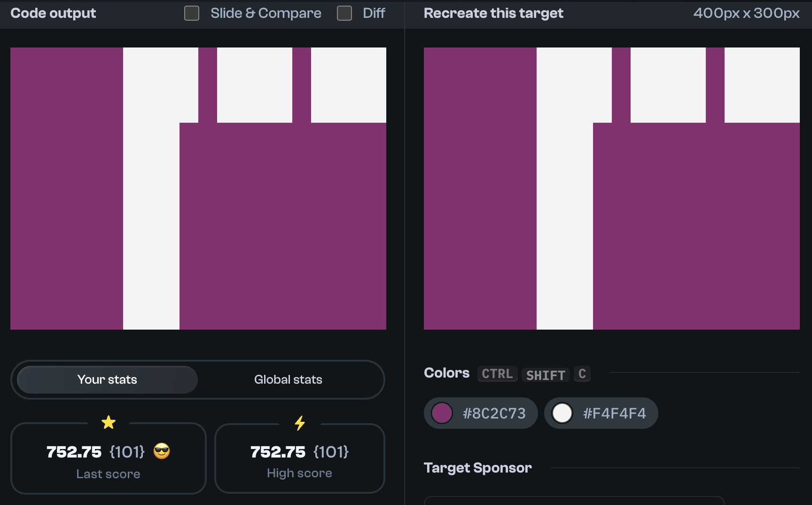The image size is (812, 505).
Task: Click the white circle in the #F4F4F4 chip
Action: tap(562, 413)
